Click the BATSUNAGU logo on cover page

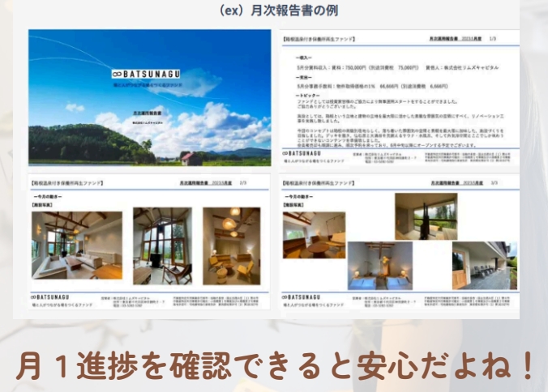pyautogui.click(x=148, y=74)
